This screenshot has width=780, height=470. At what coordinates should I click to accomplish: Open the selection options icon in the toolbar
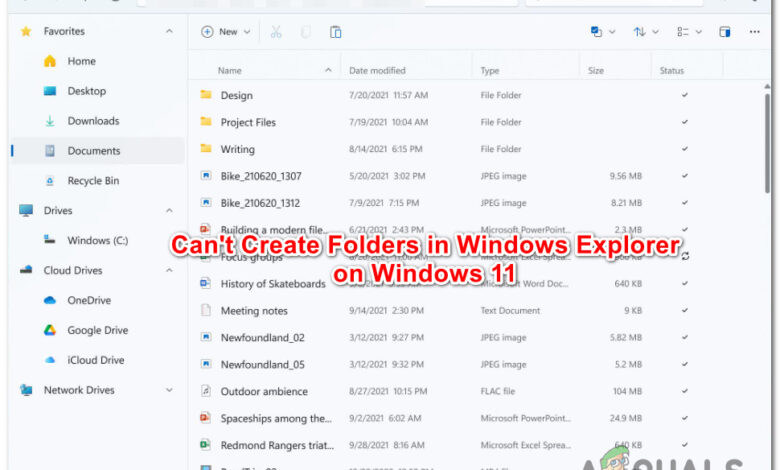pyautogui.click(x=596, y=32)
